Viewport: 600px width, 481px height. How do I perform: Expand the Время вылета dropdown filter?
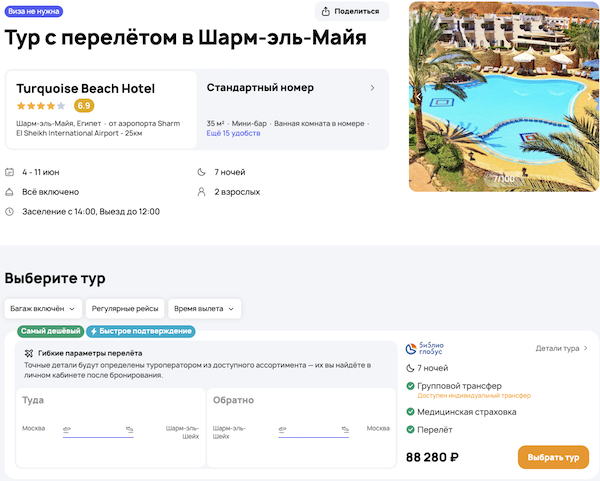pos(205,309)
